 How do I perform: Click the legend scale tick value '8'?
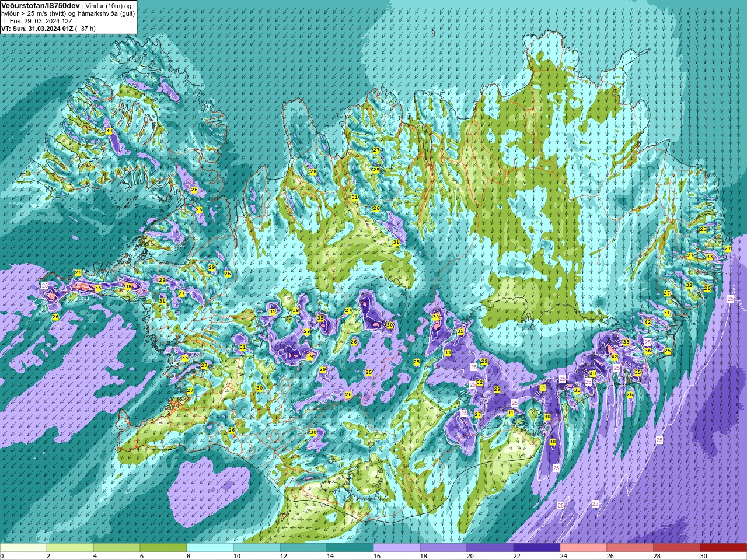[189, 556]
